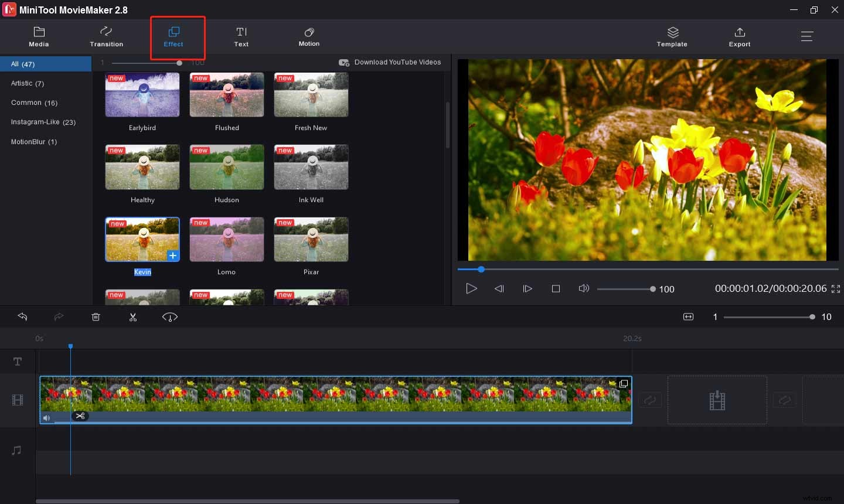
Task: Select the Kevin effect thumbnail
Action: point(142,239)
